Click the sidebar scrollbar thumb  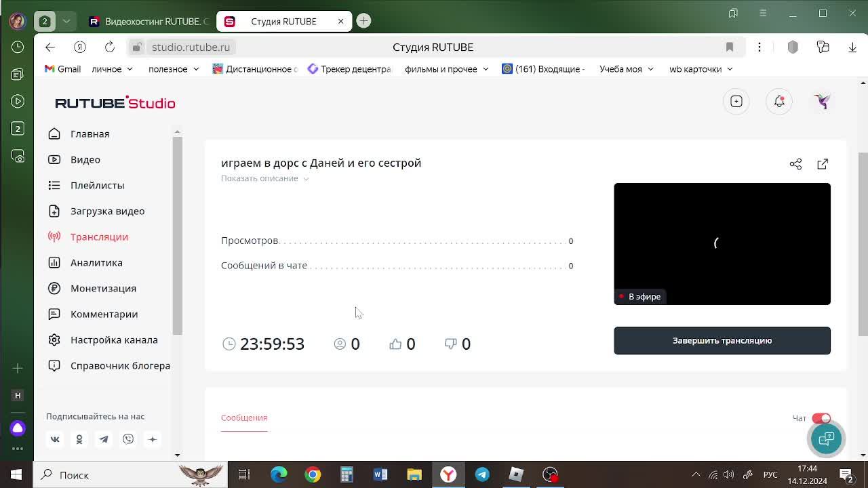coord(177,235)
